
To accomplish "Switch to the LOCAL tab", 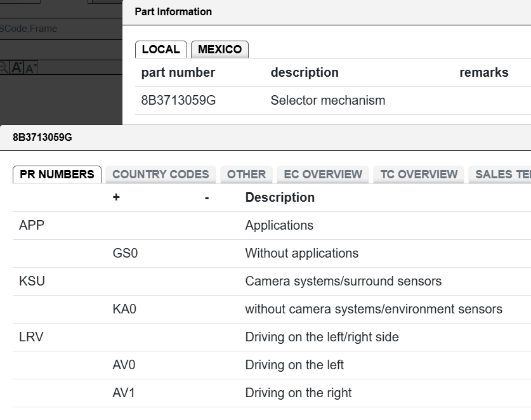I will coord(161,49).
